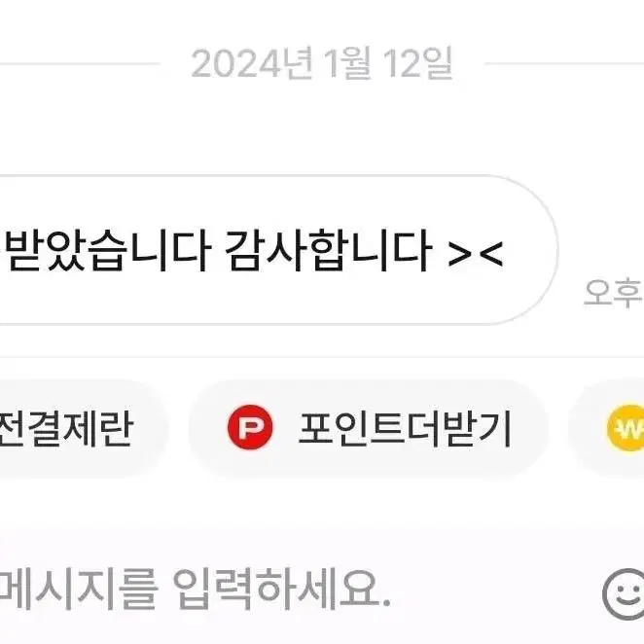
Task: Select the 받았습니다 감사합니다 message bubble
Action: pyautogui.click(x=278, y=250)
